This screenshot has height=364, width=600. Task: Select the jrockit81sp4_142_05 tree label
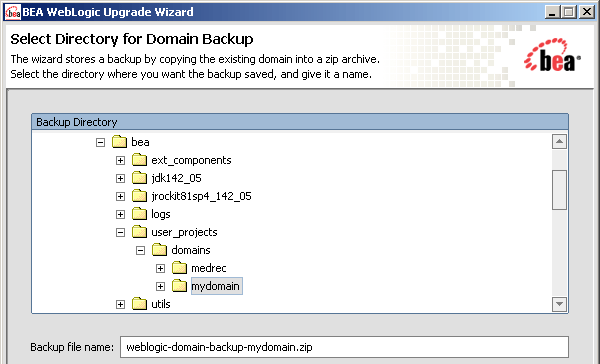(201, 196)
